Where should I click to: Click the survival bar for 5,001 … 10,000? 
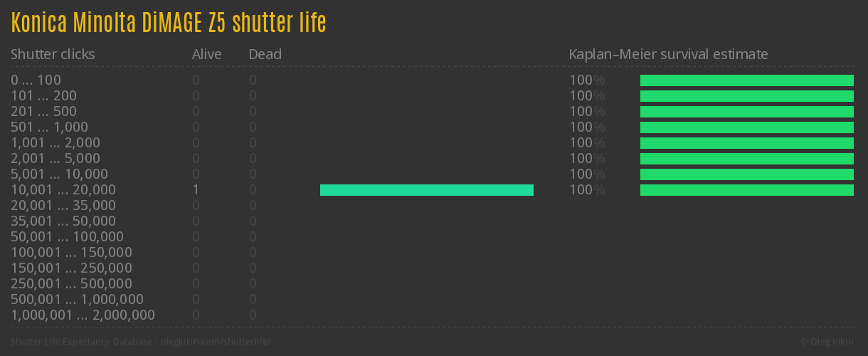pos(747,174)
